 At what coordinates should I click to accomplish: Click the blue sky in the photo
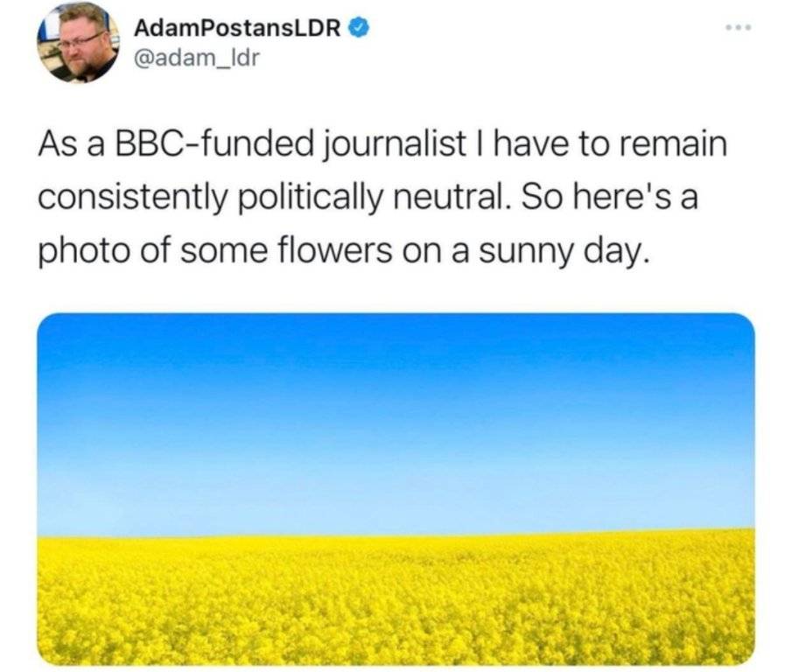coord(396,411)
